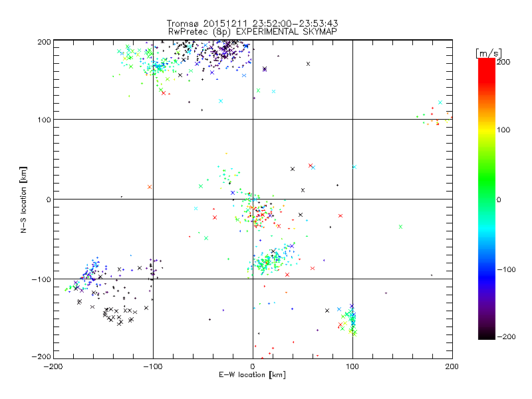Click the cyan X marker on the 100 km vertical gridline

coord(354,167)
